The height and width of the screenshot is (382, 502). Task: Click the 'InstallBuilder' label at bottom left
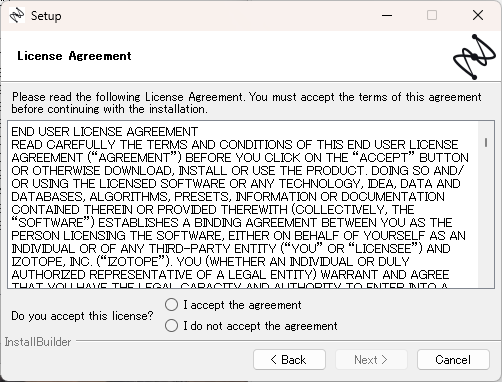click(x=38, y=342)
